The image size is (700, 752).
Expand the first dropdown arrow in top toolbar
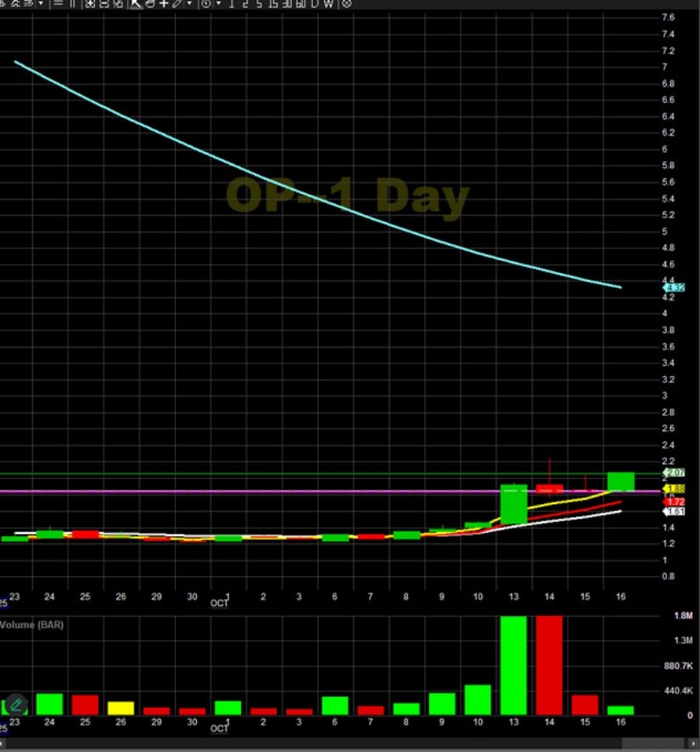(x=41, y=3)
